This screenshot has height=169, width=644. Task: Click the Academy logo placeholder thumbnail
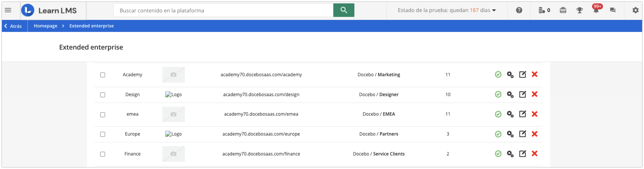tap(173, 75)
